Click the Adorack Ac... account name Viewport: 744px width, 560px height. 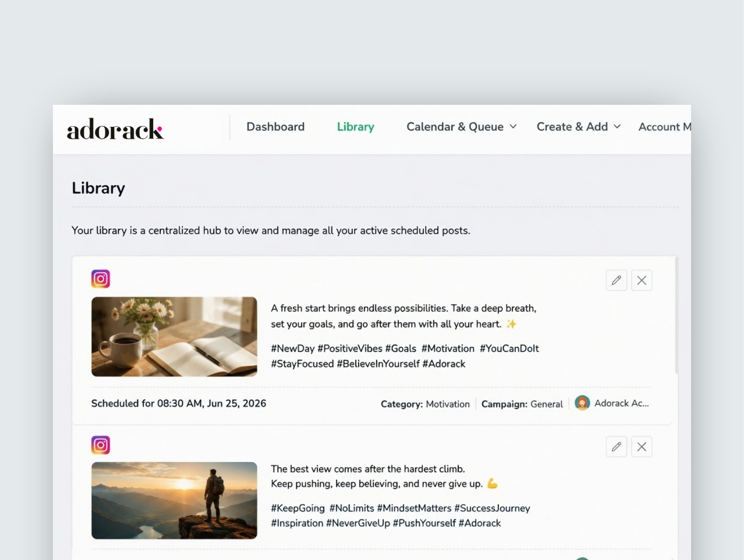622,403
